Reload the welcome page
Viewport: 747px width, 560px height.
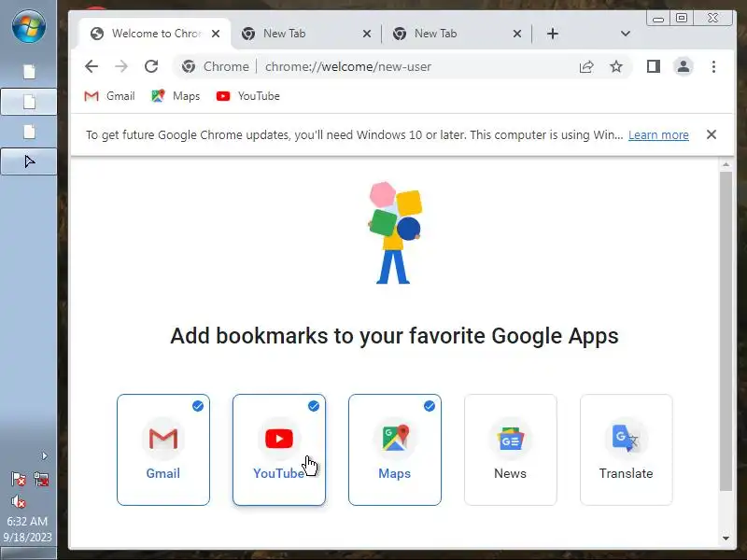[x=151, y=66]
